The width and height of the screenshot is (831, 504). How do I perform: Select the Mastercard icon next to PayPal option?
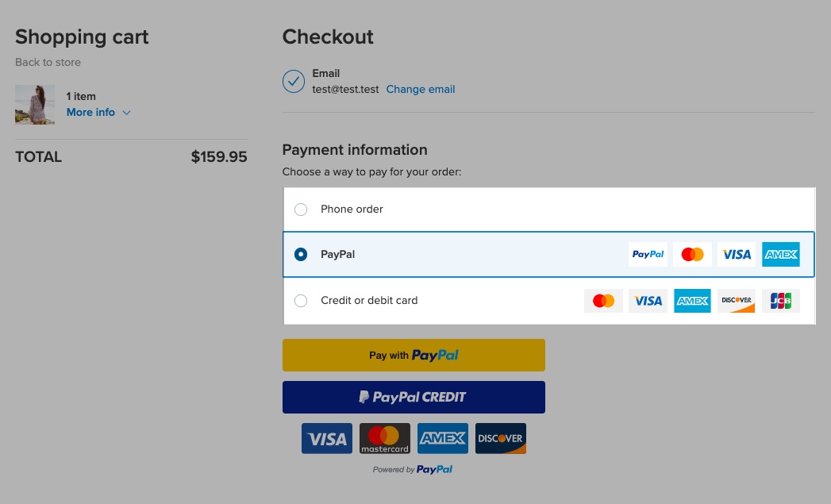click(x=692, y=254)
